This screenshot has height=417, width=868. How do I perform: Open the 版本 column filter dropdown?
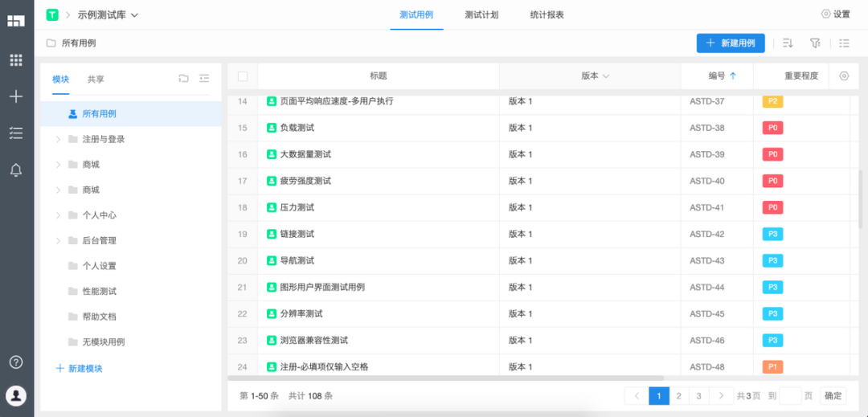(606, 76)
